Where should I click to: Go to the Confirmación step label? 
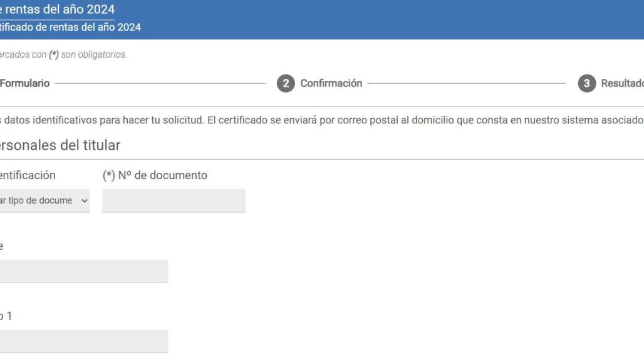[331, 83]
